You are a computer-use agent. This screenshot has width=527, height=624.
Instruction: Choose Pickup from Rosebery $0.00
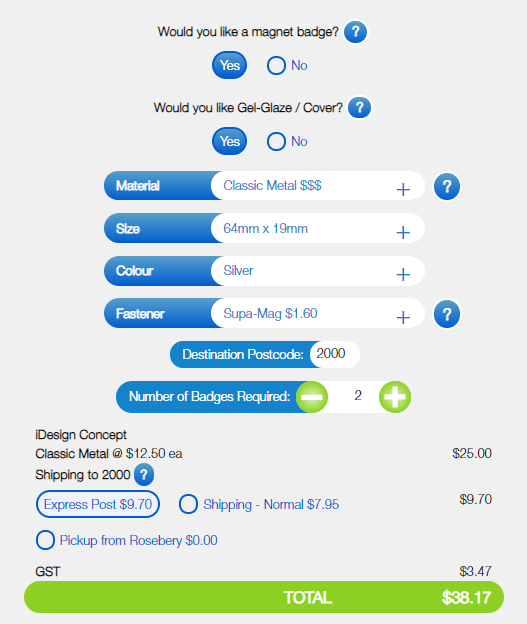127,540
